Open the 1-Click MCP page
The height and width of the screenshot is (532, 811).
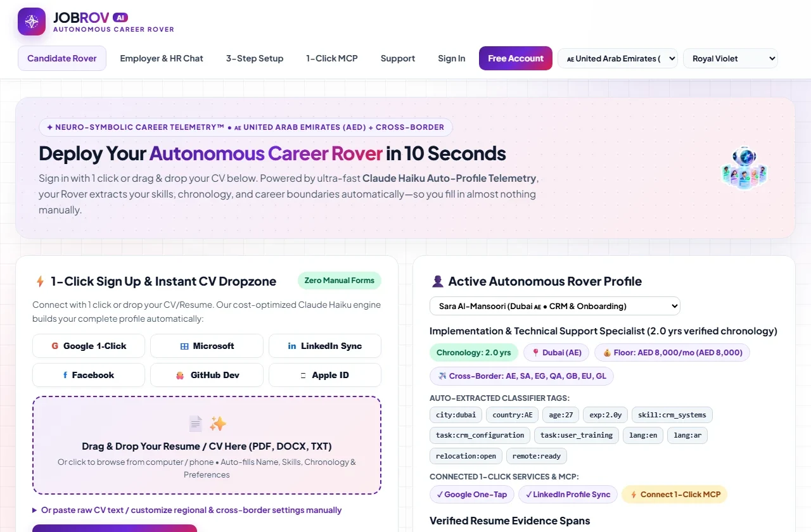[332, 58]
